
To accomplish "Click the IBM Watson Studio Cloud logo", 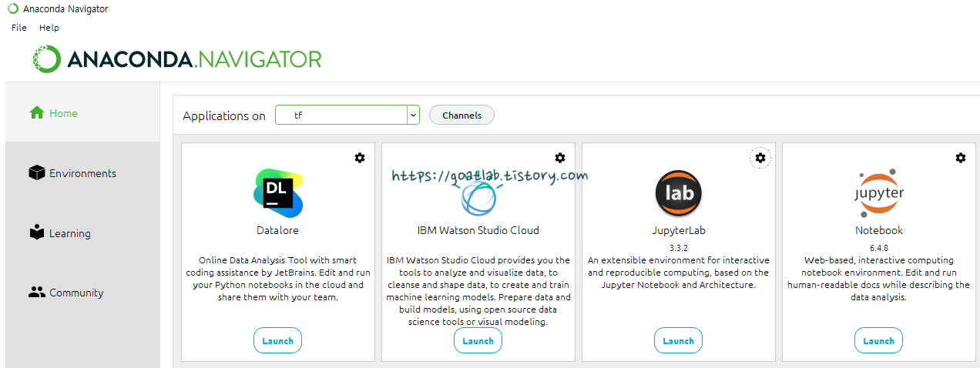I will 478,197.
